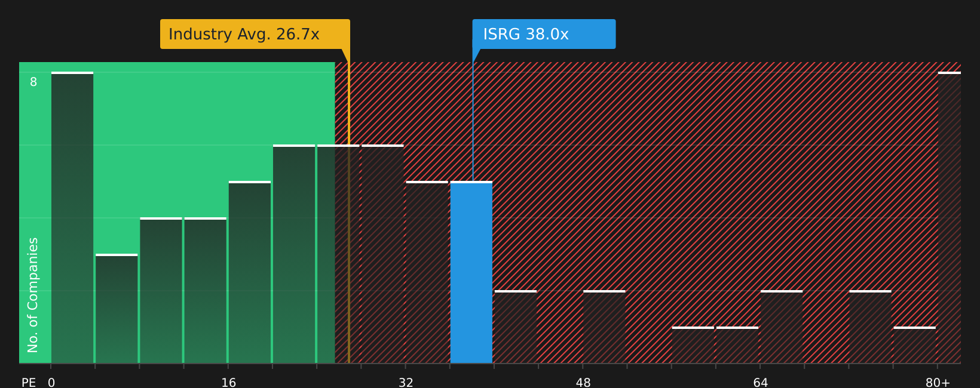Select the bar for PE 48 to 52
Image resolution: width=980 pixels, height=388 pixels.
click(604, 327)
